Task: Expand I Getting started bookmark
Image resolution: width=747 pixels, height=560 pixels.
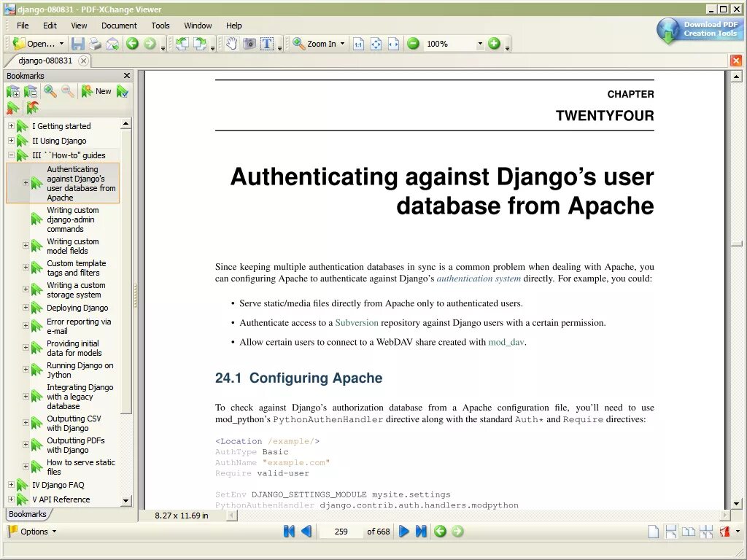Action: click(x=11, y=125)
